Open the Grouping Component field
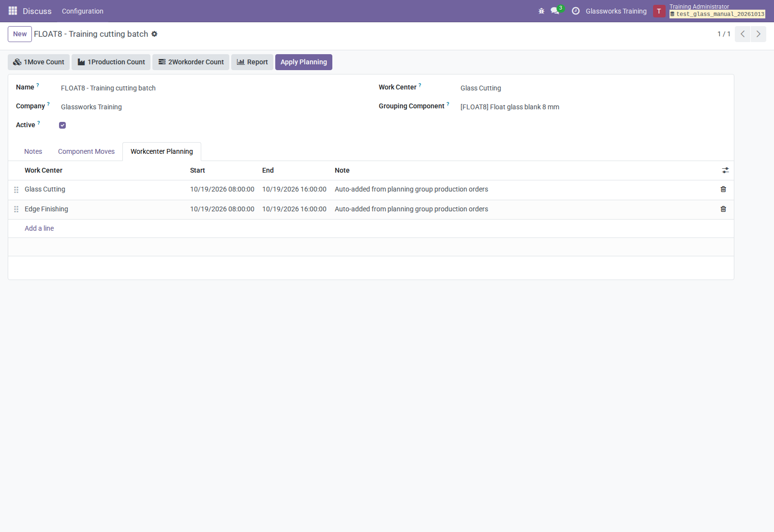 click(x=593, y=107)
